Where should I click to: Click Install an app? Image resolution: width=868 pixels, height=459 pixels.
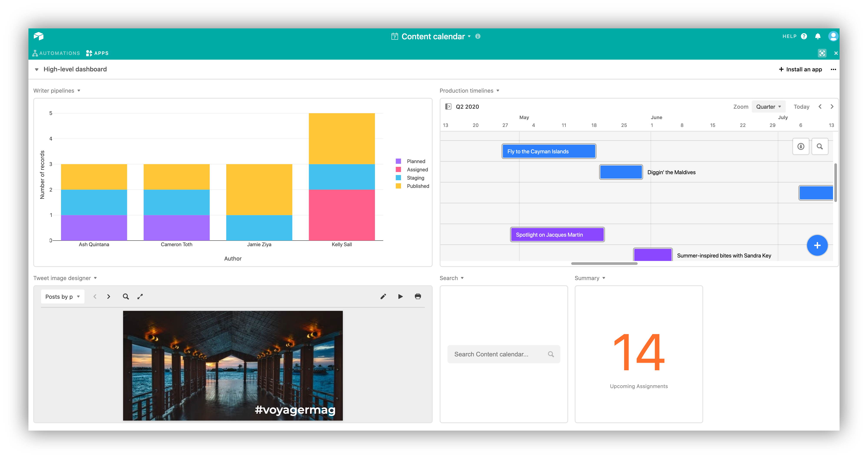pos(800,69)
